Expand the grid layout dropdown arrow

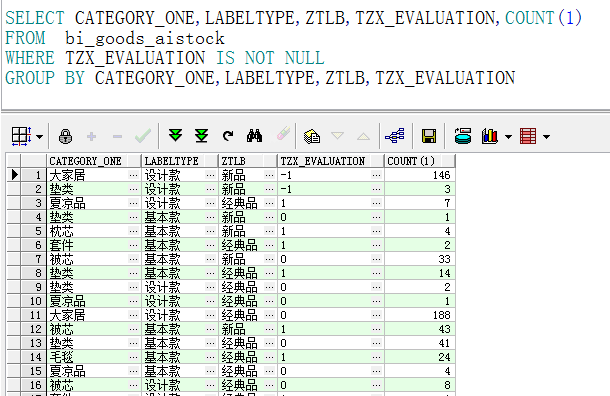[39, 137]
